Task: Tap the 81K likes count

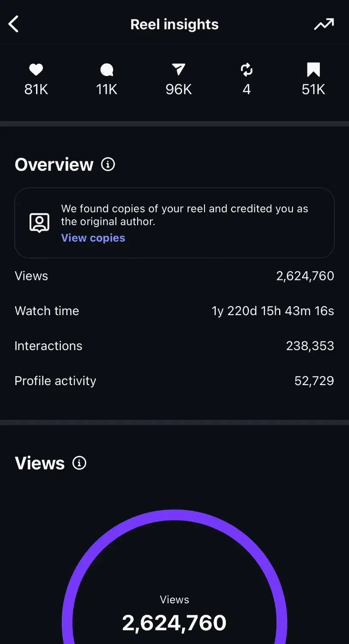Action: click(36, 89)
